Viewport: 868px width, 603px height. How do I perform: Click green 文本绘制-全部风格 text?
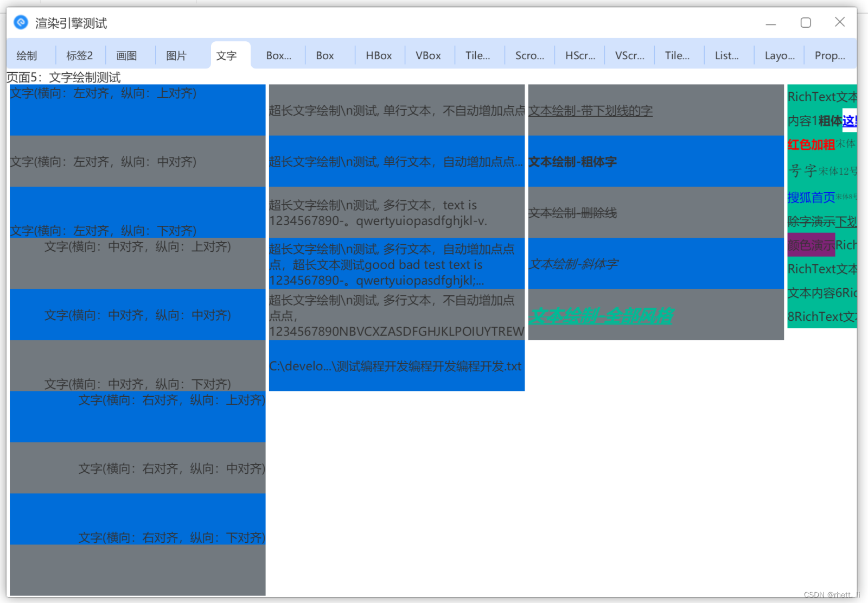tap(601, 315)
